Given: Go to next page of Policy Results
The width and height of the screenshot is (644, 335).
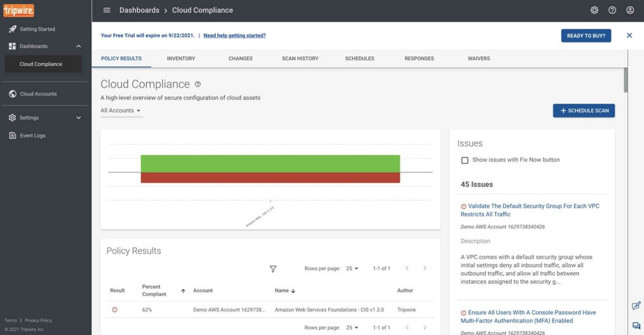Looking at the screenshot, I should point(425,269).
